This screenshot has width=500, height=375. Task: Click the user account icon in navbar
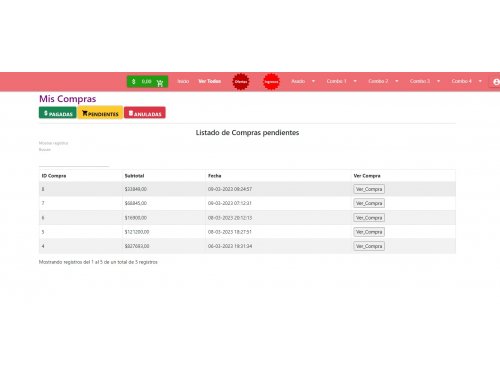point(496,82)
